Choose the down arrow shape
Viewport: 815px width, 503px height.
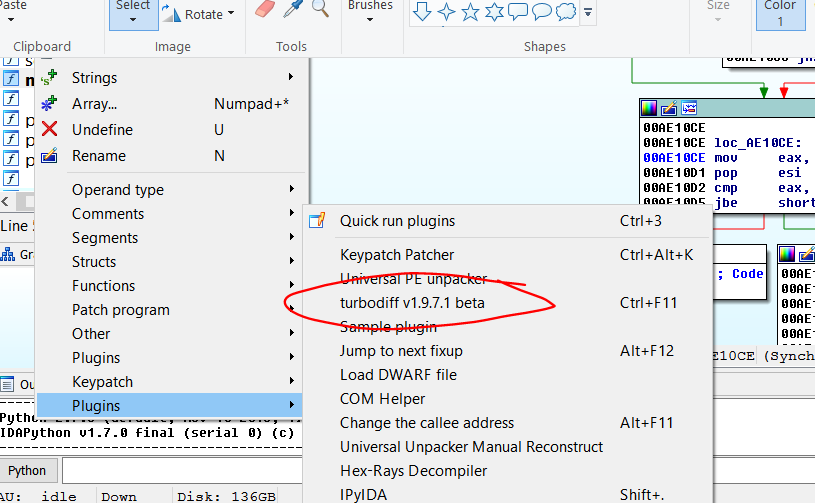coord(422,12)
